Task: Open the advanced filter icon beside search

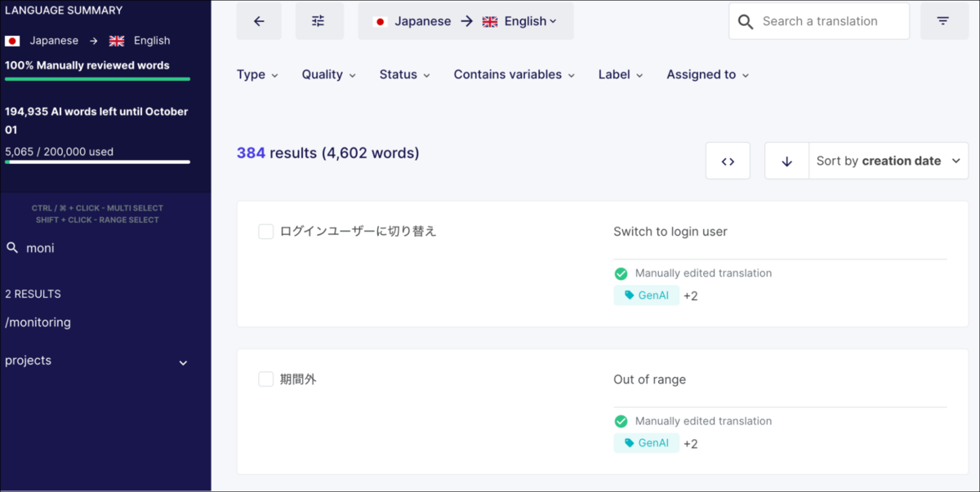Action: pos(944,20)
